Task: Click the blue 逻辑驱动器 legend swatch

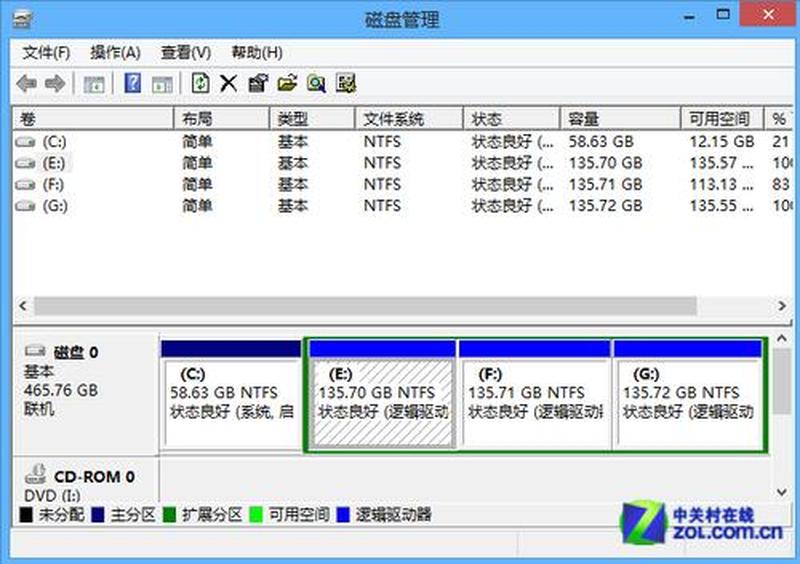Action: (343, 514)
